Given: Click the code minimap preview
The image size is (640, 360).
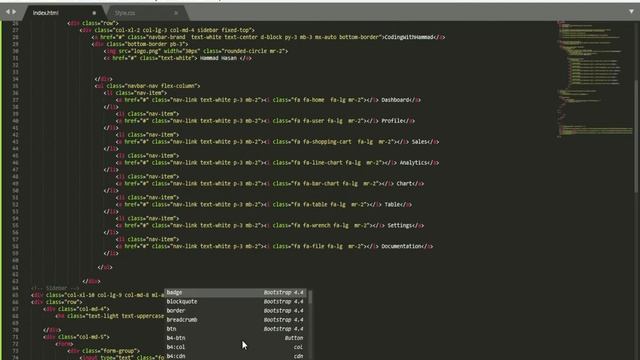Looking at the screenshot, I should tap(594, 80).
